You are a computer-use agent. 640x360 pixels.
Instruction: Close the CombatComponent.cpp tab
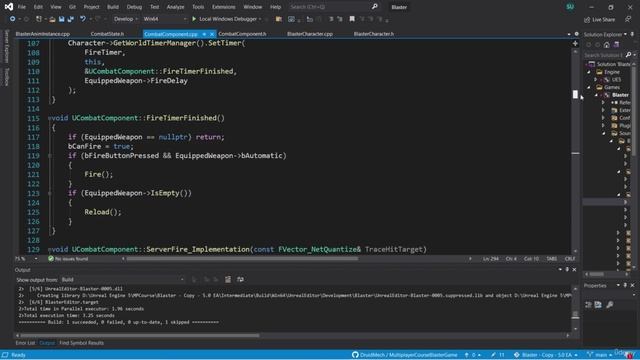point(212,34)
